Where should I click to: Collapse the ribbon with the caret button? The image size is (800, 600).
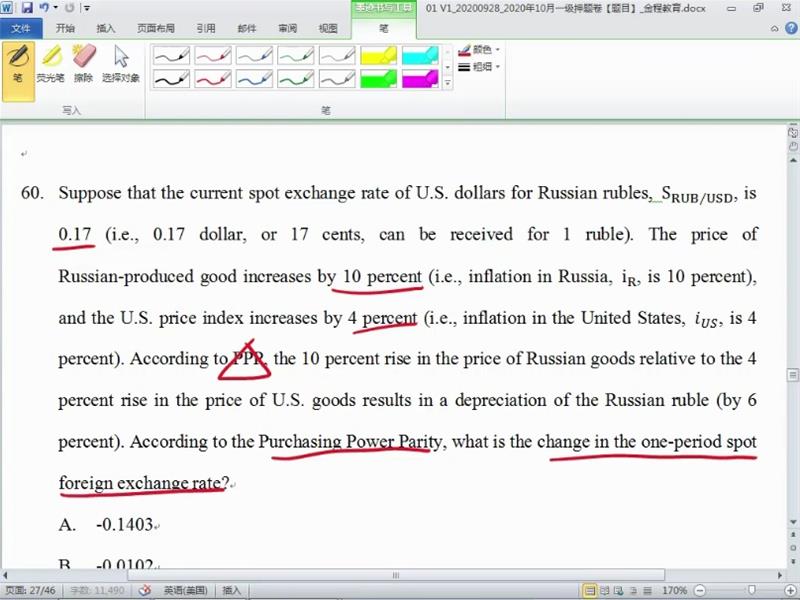point(774,29)
